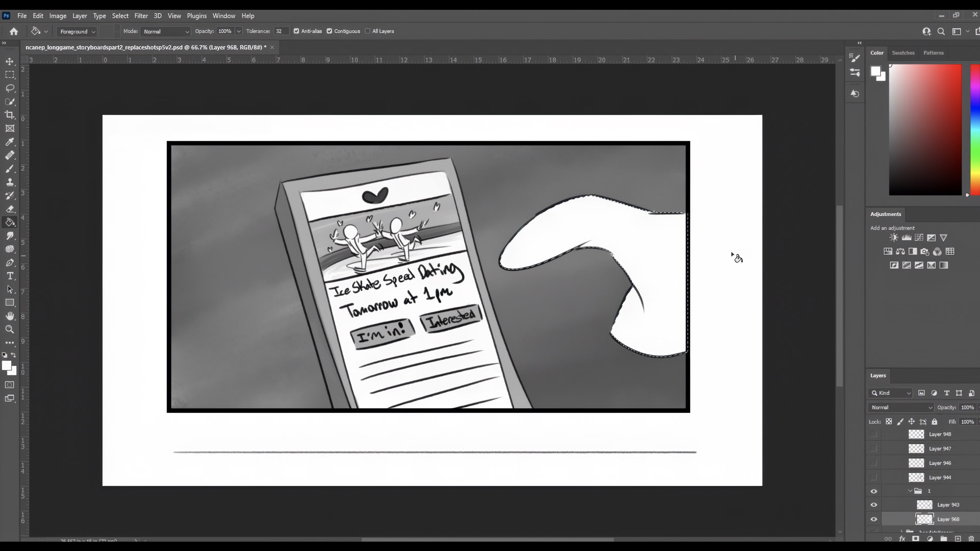Select the Crop tool
This screenshot has height=551, width=980.
(10, 115)
